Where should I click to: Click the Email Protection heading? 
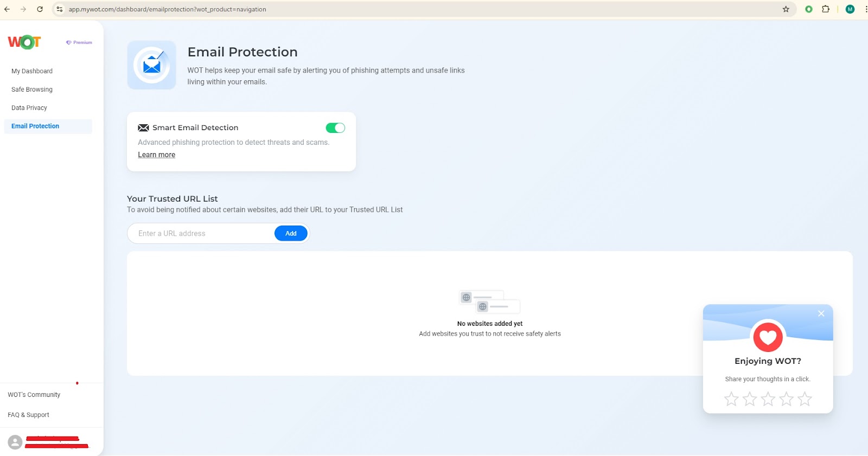(x=242, y=52)
